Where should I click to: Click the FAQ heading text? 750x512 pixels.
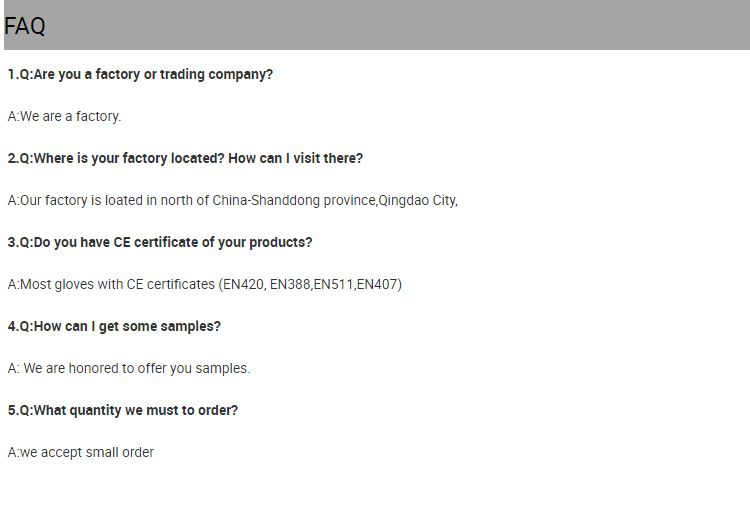[x=25, y=26]
